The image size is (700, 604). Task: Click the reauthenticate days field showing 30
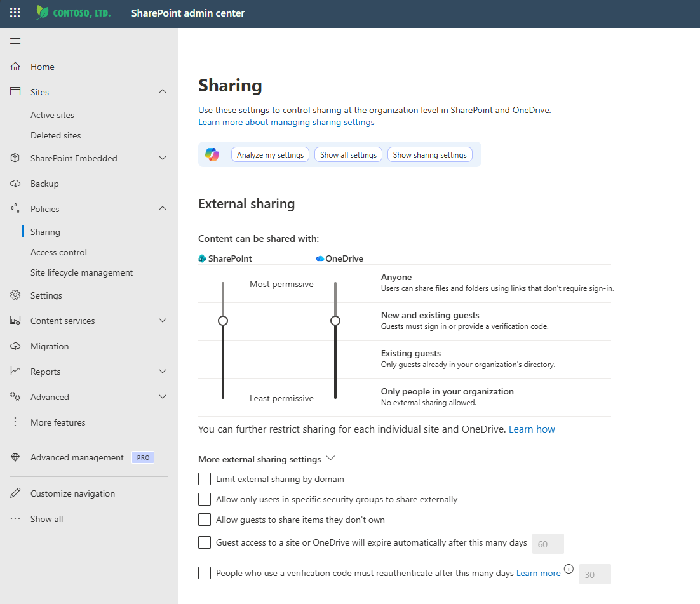[x=595, y=574]
